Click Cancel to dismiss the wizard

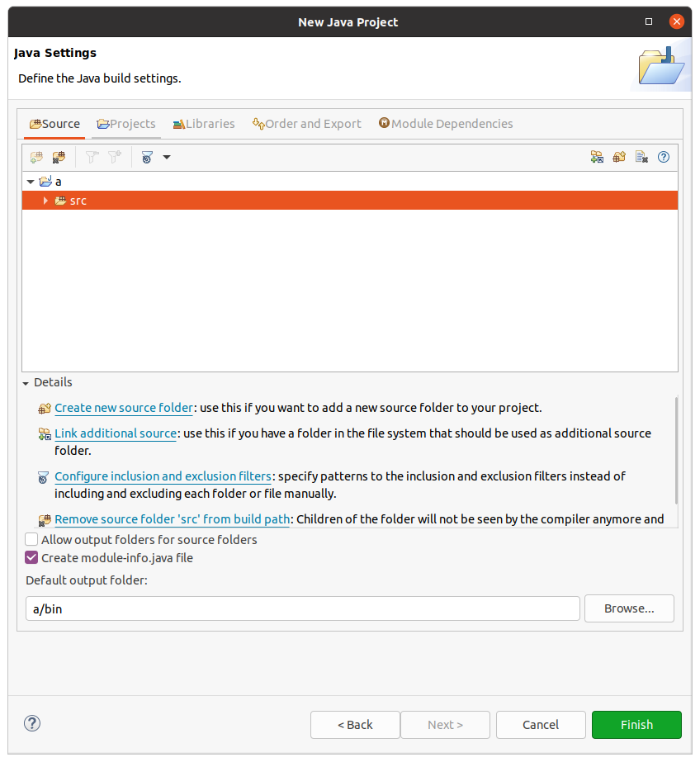[x=541, y=725]
